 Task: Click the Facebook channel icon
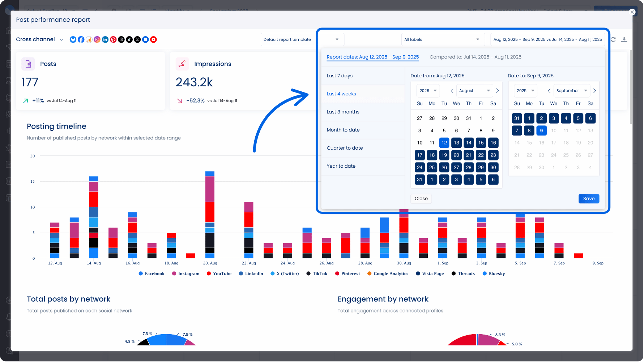tap(81, 39)
